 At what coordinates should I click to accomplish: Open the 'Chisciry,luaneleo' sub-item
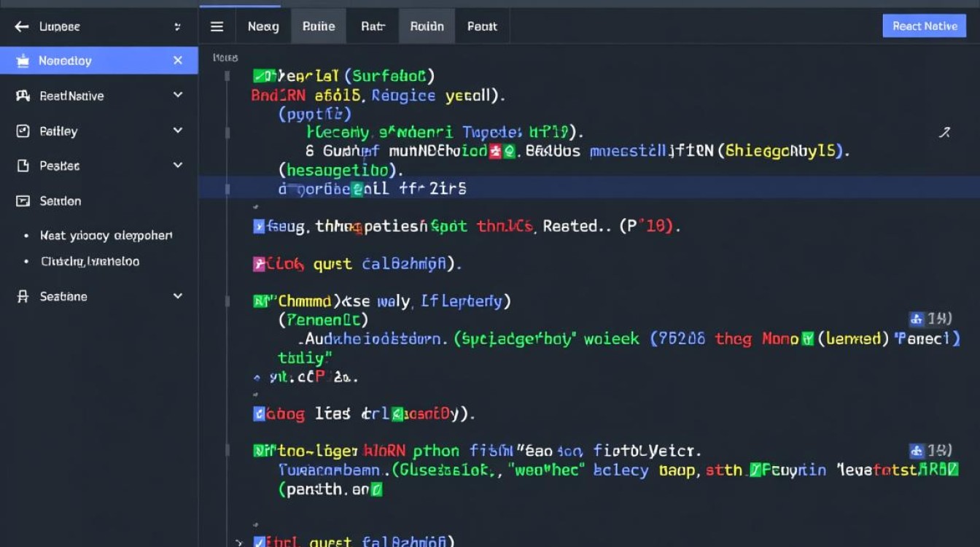coord(90,261)
